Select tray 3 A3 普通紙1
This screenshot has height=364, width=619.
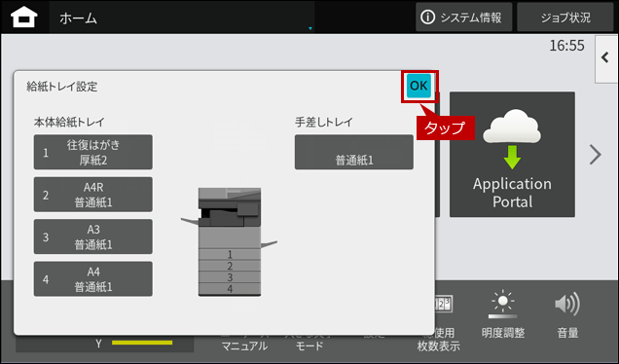(93, 237)
